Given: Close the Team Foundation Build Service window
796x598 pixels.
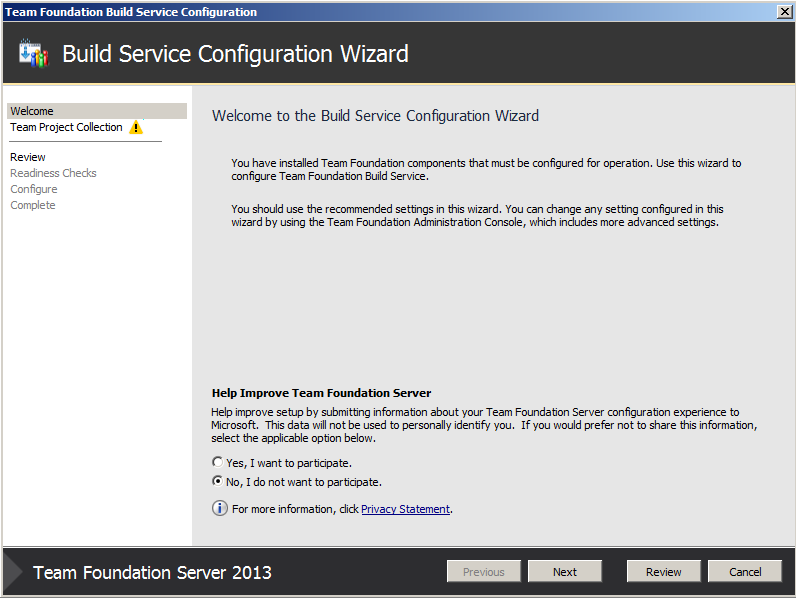Looking at the screenshot, I should [x=784, y=11].
